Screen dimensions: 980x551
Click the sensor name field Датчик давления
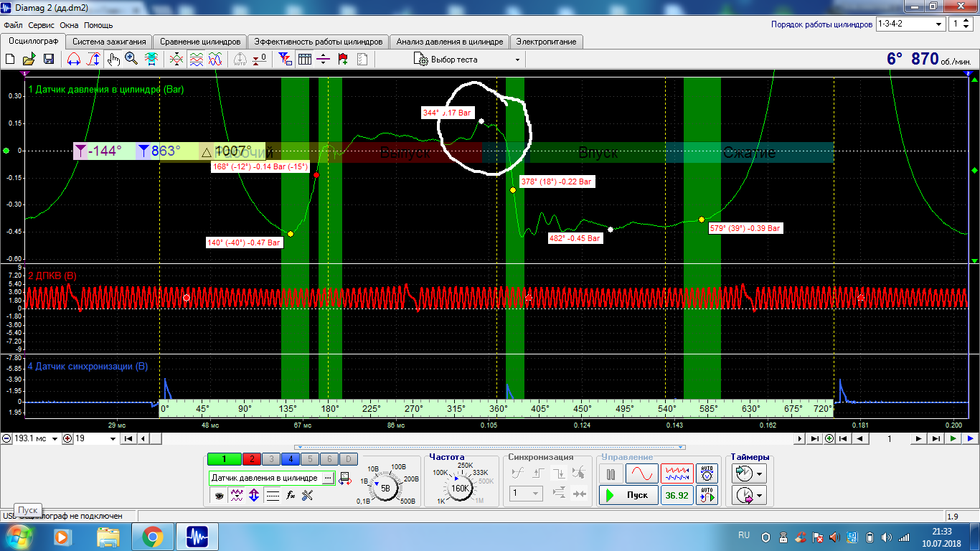click(265, 478)
